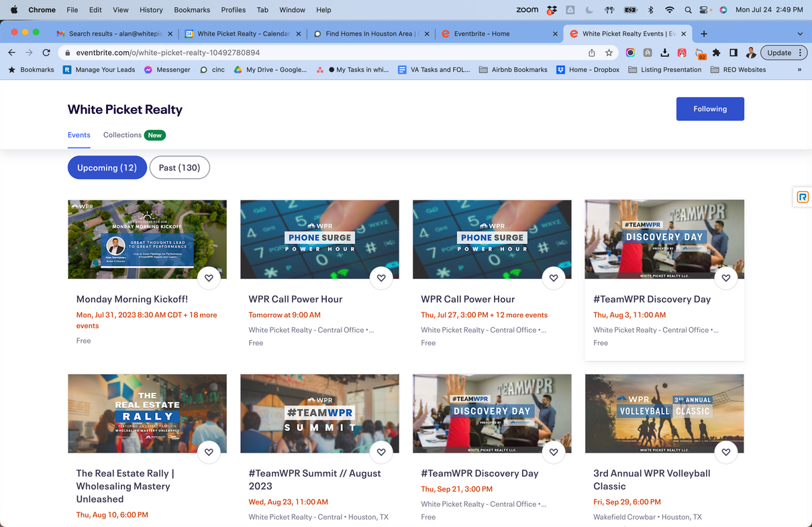This screenshot has width=812, height=527.
Task: Open the side panel icon in toolbar
Action: pos(733,52)
